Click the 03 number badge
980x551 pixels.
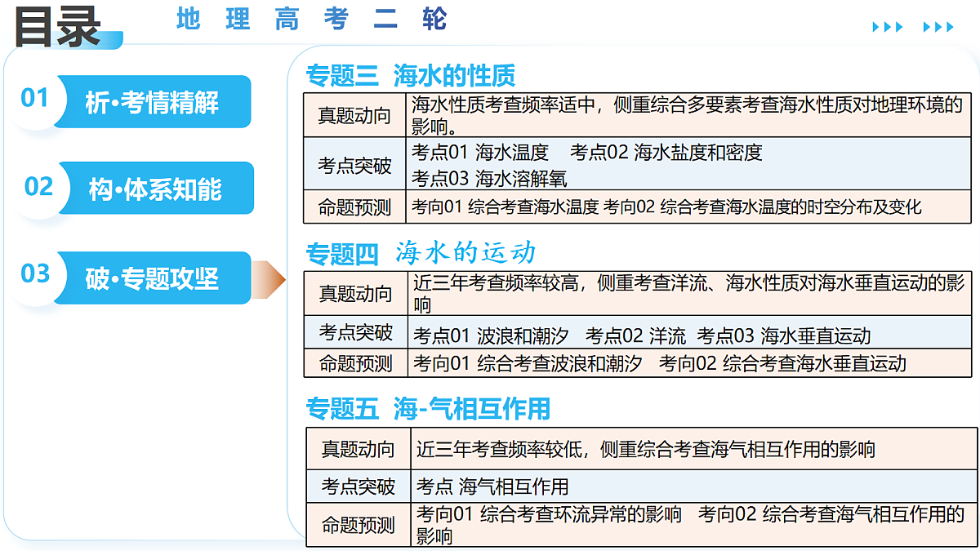tap(35, 273)
